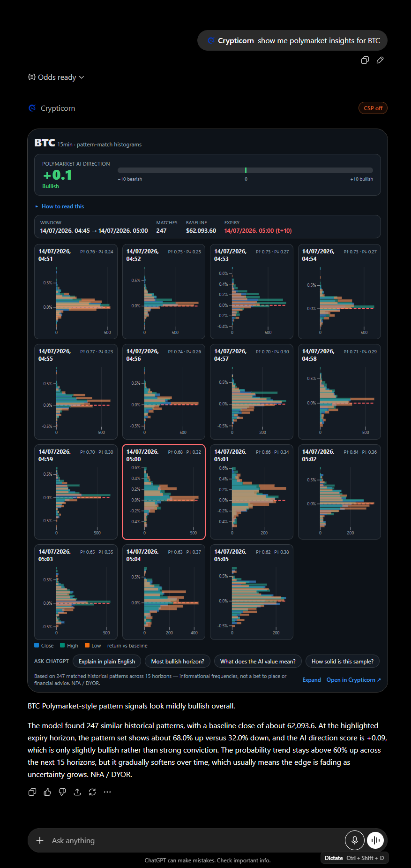Click the Crypticorn icon in the user prompt
The width and height of the screenshot is (411, 868).
(x=211, y=41)
